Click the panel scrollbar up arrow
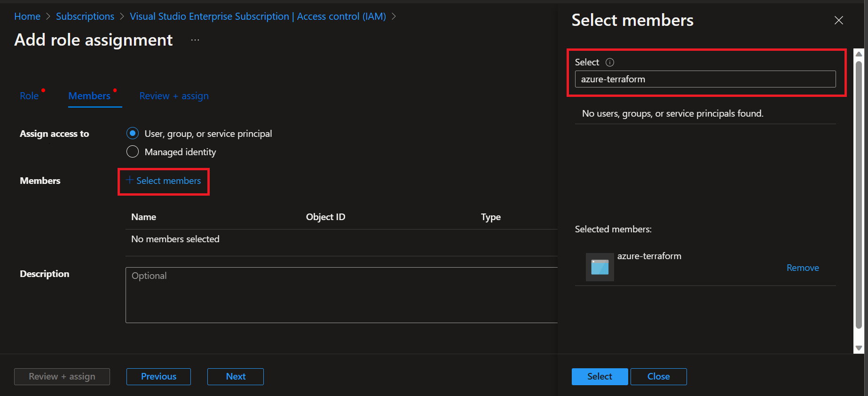The width and height of the screenshot is (868, 396). (859, 54)
